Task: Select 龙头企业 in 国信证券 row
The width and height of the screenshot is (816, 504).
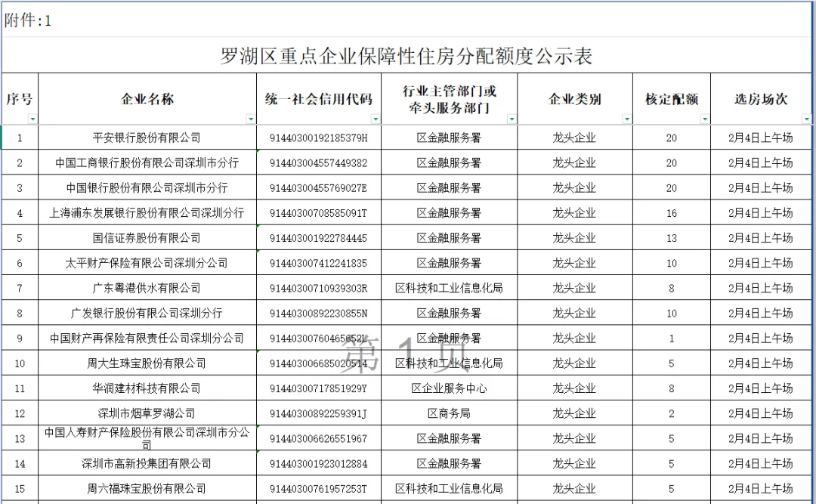Action: pos(575,238)
